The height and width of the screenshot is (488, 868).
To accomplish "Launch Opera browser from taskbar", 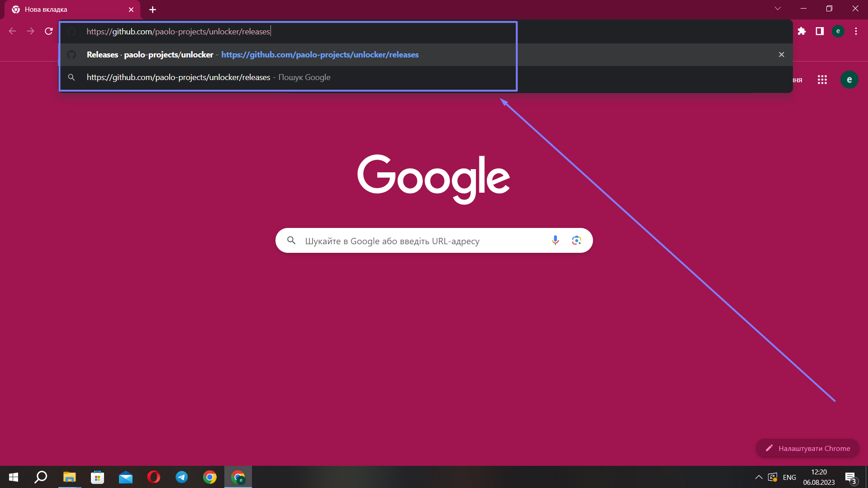I will 154,477.
